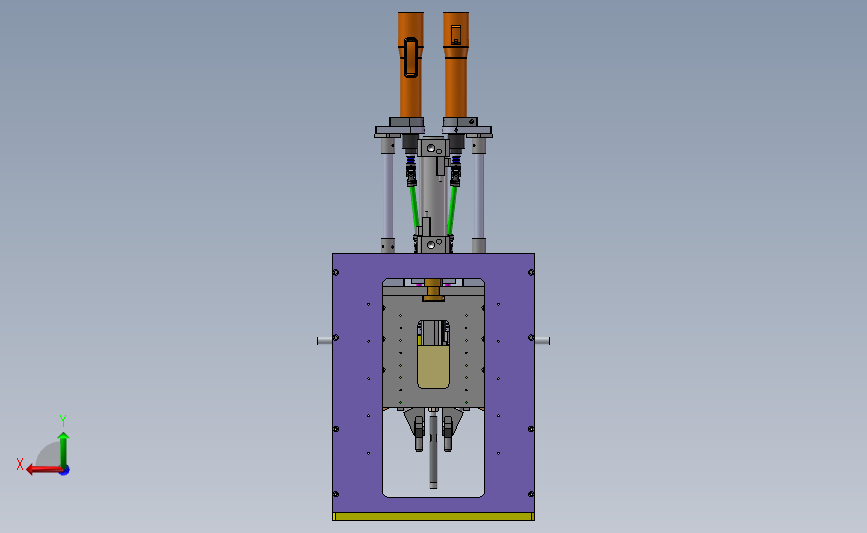Viewport: 867px width, 533px height.
Task: Select the tan block in the center window
Action: [434, 367]
